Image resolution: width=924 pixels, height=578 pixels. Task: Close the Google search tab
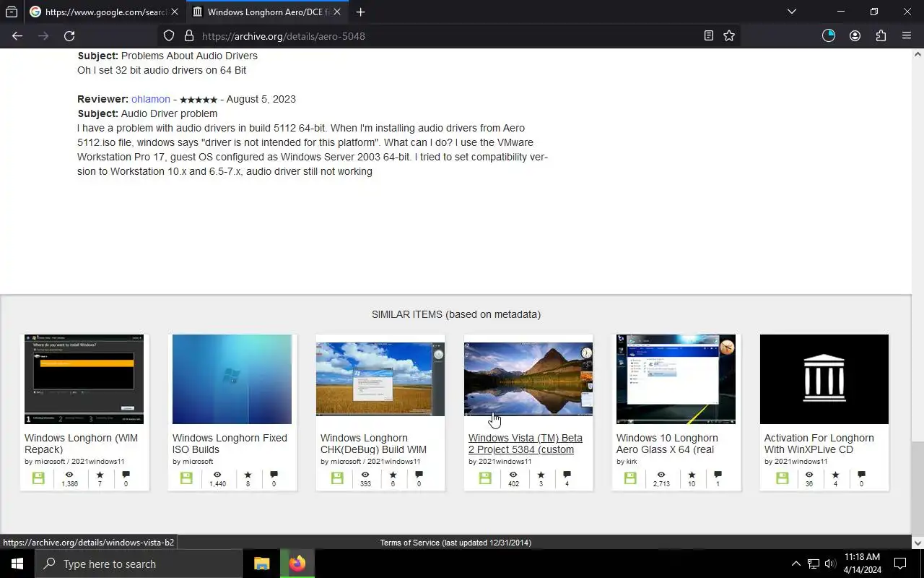[174, 12]
